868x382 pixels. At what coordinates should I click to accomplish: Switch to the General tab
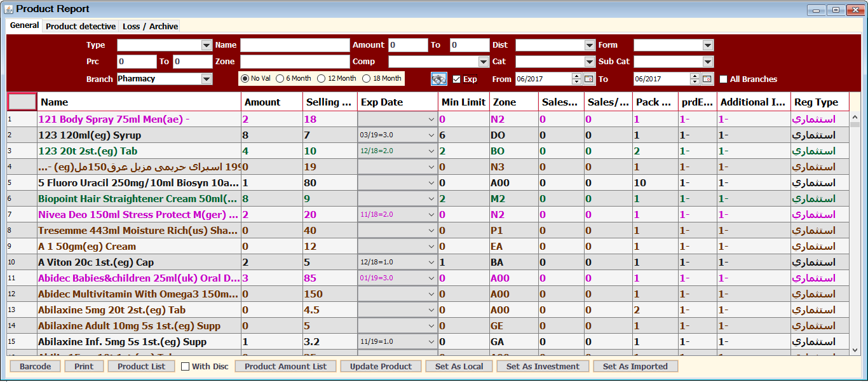pyautogui.click(x=25, y=25)
